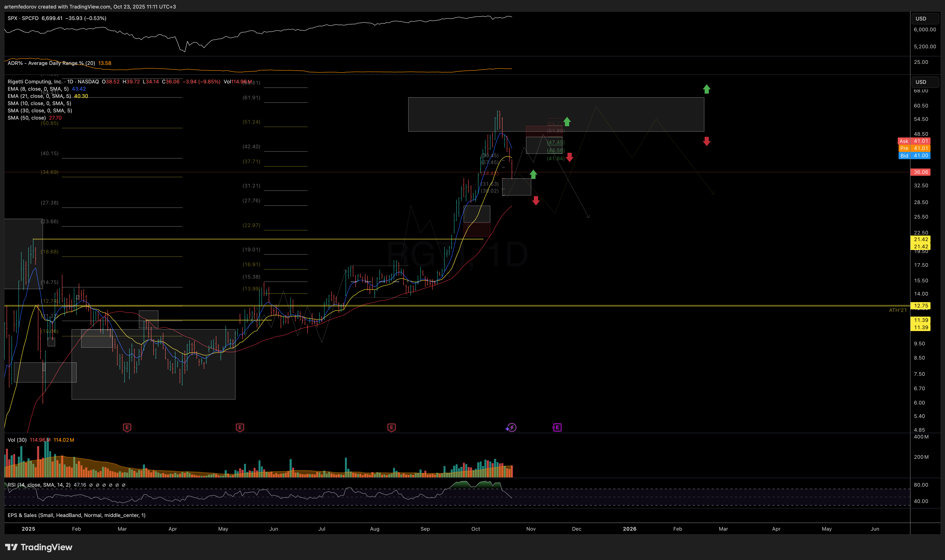The image size is (945, 560).
Task: Click the Nov label on the time axis
Action: tap(531, 529)
